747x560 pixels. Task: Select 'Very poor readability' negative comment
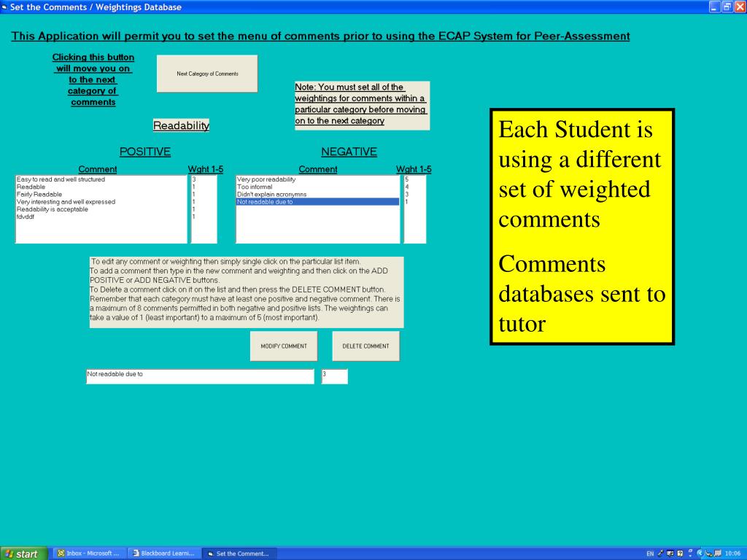tap(318, 179)
